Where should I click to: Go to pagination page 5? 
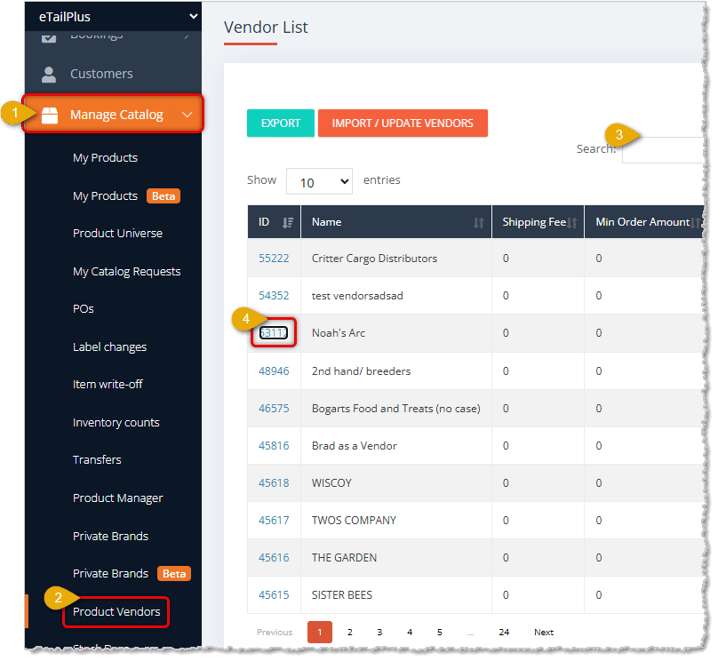click(440, 633)
